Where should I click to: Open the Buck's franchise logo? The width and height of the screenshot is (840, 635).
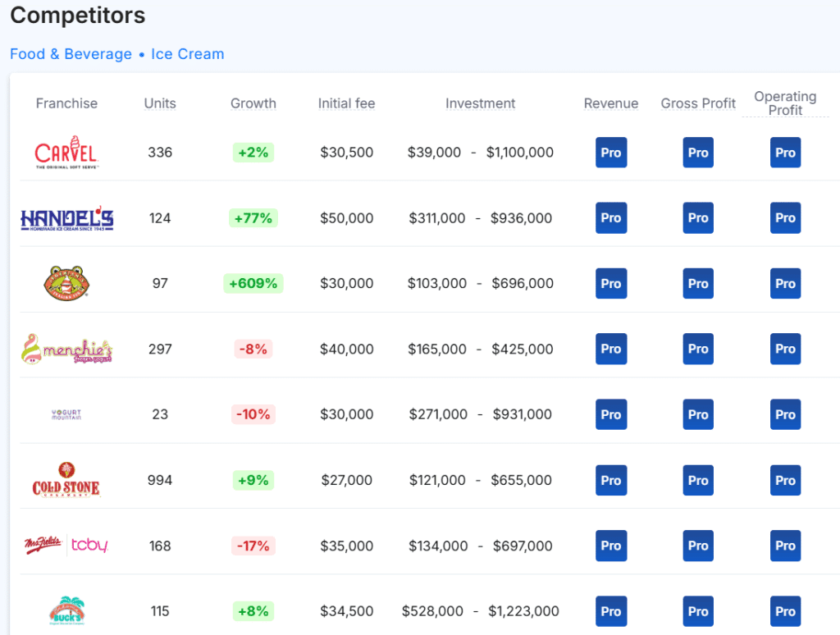[67, 611]
